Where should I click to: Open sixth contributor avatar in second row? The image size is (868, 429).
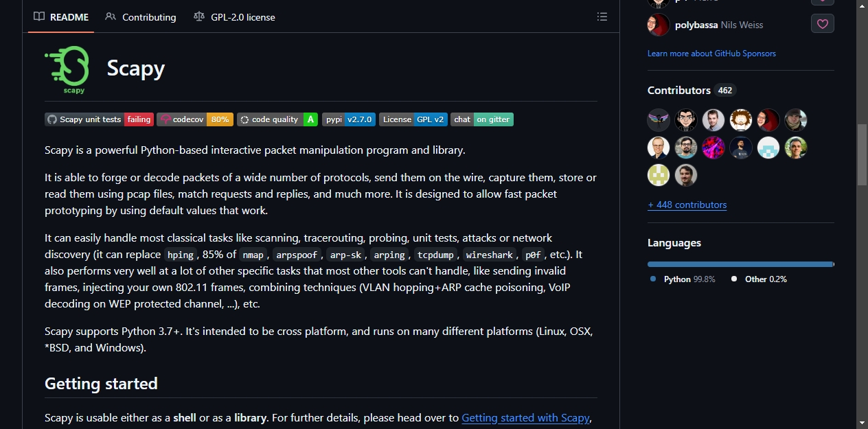click(796, 148)
